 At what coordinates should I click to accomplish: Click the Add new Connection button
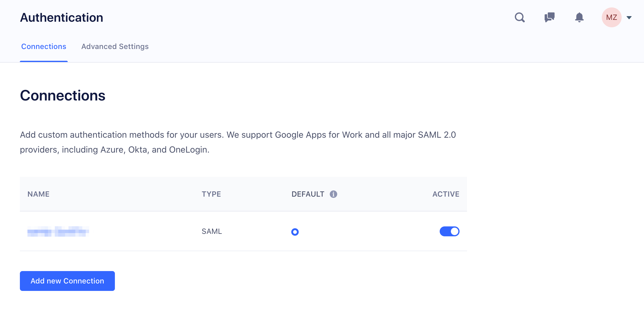click(67, 281)
